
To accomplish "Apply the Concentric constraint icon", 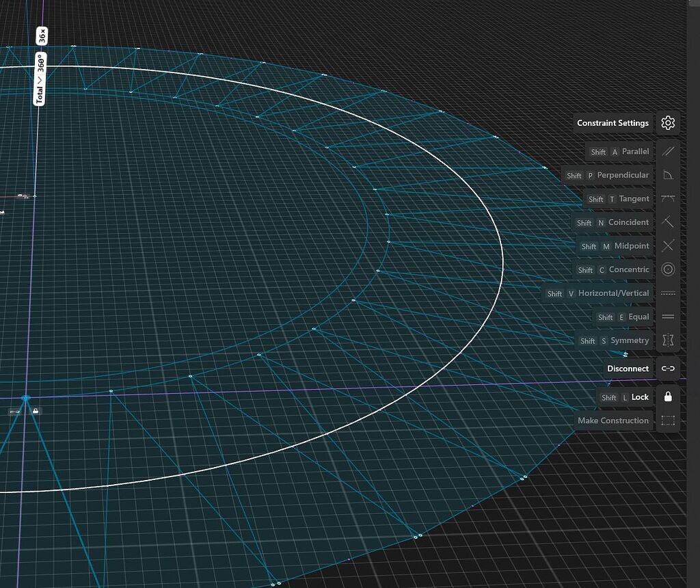I will pos(668,269).
